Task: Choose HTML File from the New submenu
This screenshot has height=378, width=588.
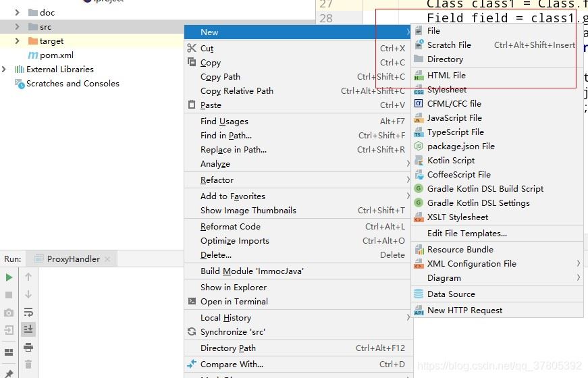Action: click(x=446, y=76)
